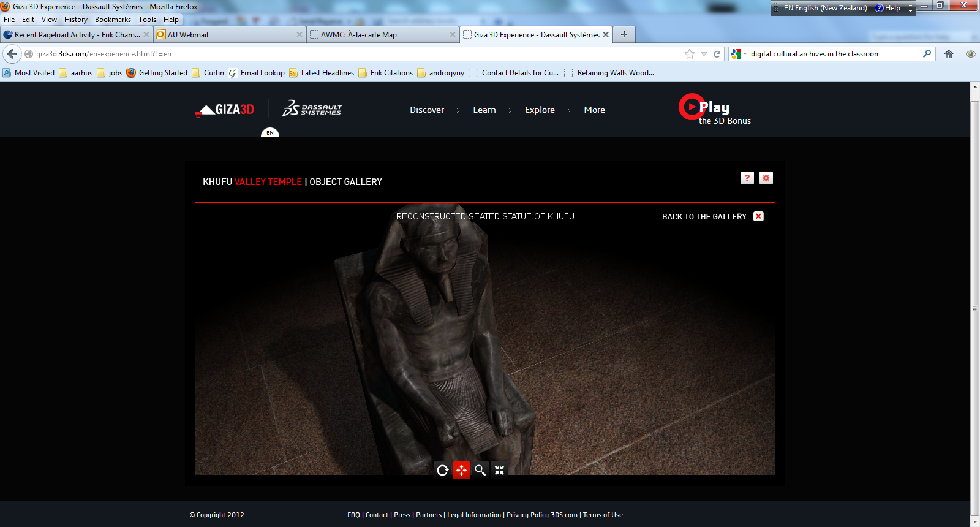
Task: Bookmark this page with the star icon
Action: tap(690, 54)
